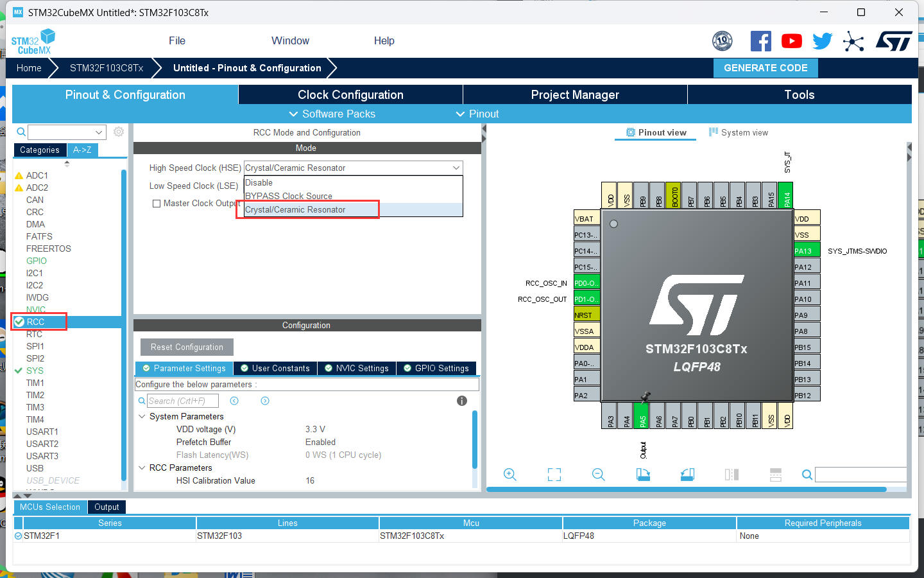
Task: Select the green PA5 pin
Action: tap(642, 415)
